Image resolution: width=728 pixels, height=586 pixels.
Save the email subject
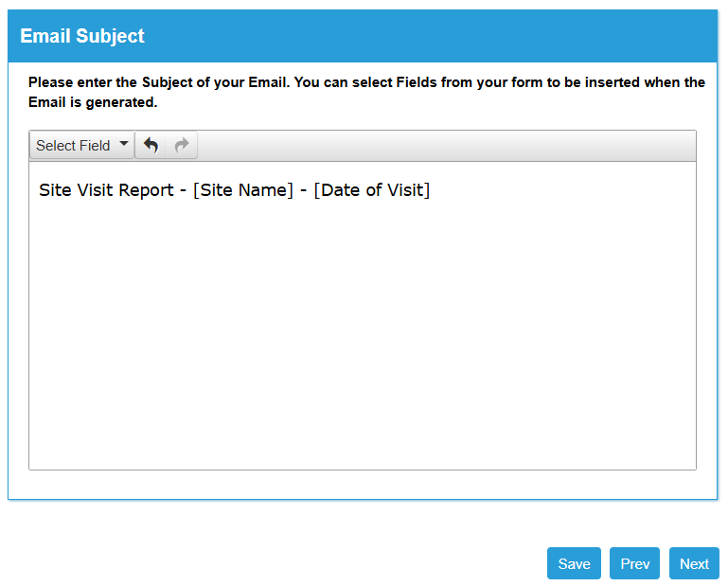coord(574,563)
